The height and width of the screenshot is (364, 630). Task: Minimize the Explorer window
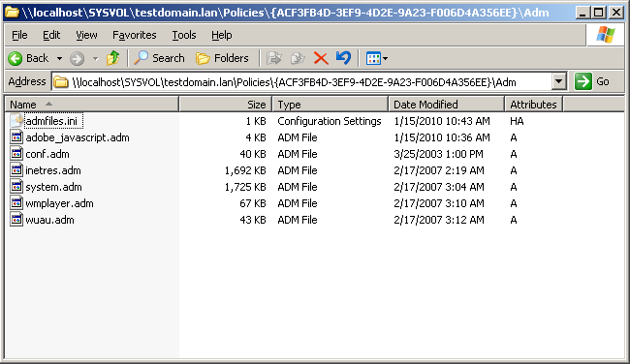[x=583, y=13]
